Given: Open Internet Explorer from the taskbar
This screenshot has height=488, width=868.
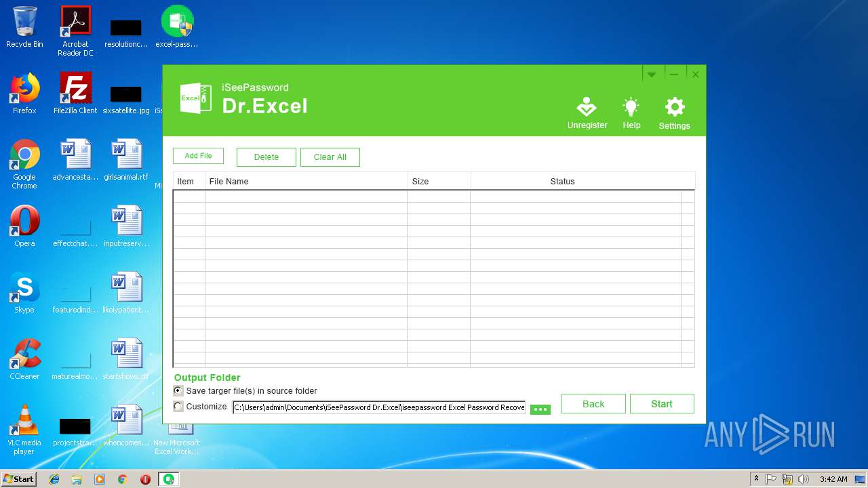Looking at the screenshot, I should click(54, 479).
